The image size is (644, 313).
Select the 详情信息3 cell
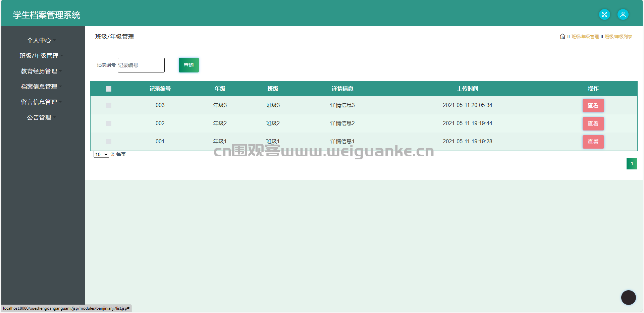pos(342,105)
